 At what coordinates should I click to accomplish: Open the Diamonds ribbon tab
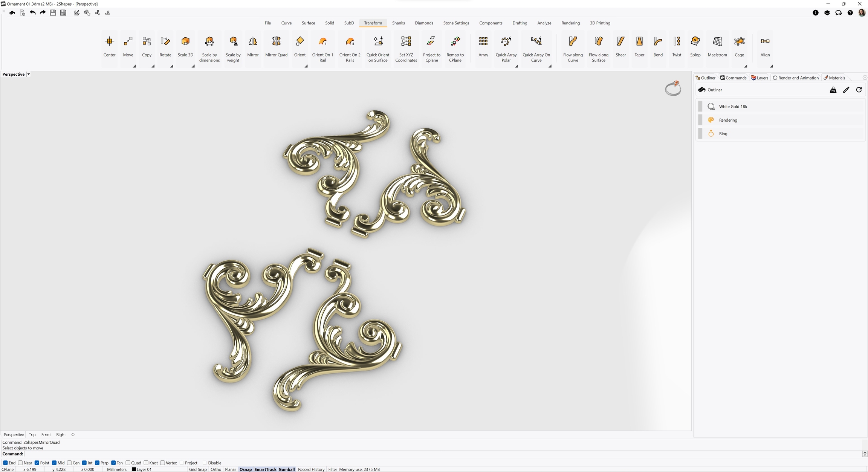click(x=424, y=23)
